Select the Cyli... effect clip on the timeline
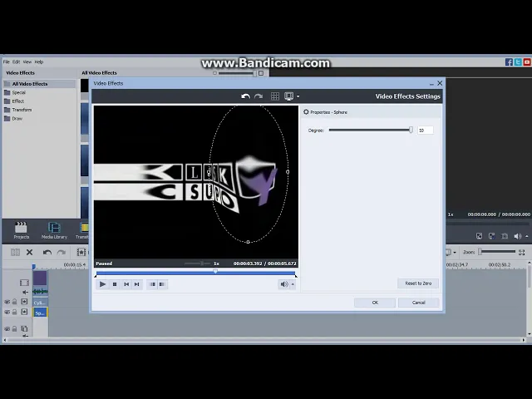Screen dimensions: 532x399 point(40,303)
